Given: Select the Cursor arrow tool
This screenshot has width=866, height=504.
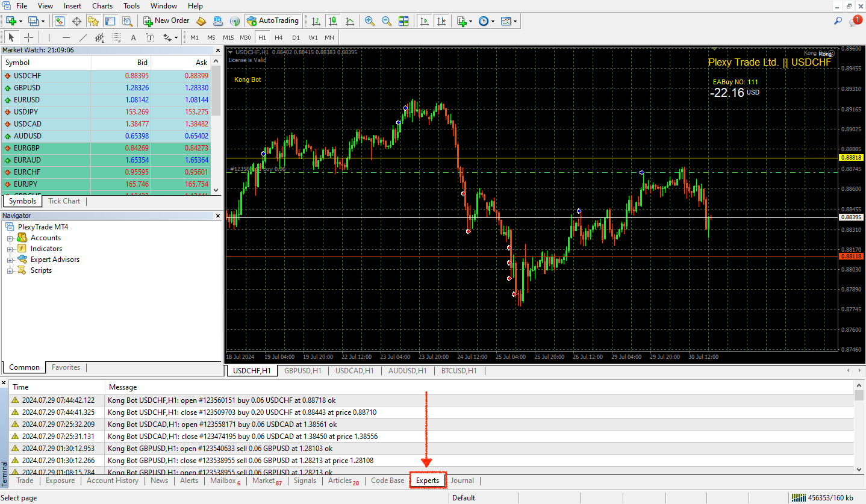Looking at the screenshot, I should pos(11,37).
